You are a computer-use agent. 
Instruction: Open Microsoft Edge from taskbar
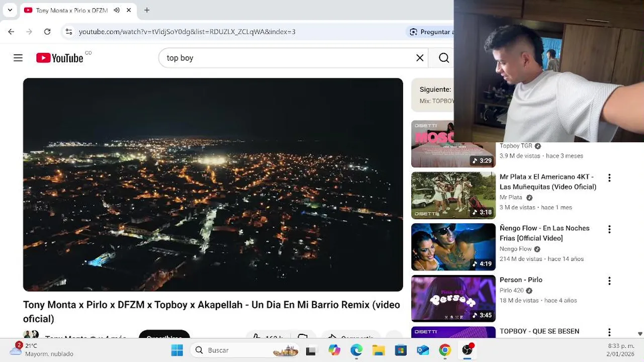pos(356,350)
